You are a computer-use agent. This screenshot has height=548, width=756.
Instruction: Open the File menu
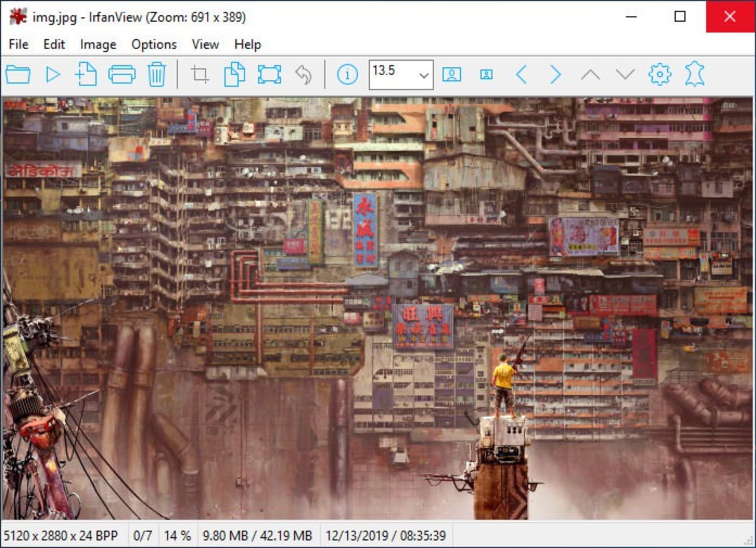pyautogui.click(x=19, y=45)
